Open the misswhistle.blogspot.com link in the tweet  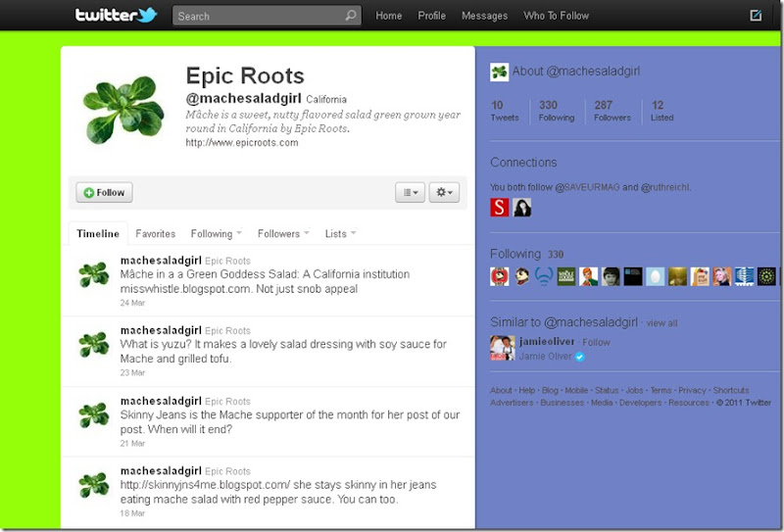pyautogui.click(x=185, y=289)
